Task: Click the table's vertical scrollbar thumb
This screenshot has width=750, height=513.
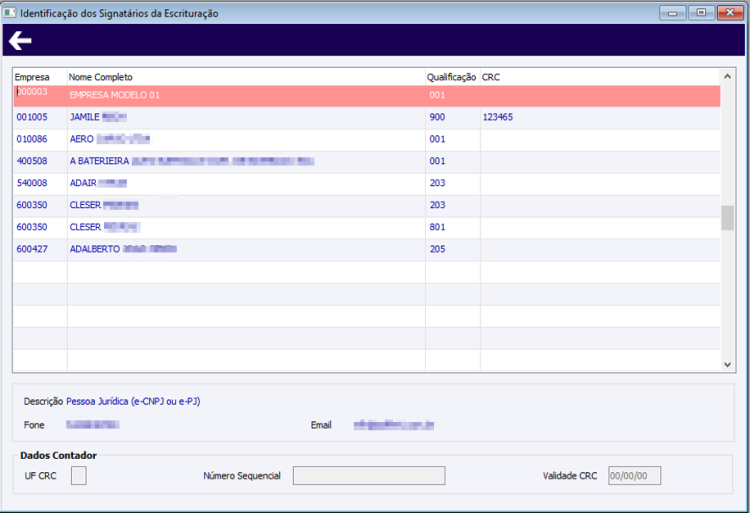Action: click(727, 218)
